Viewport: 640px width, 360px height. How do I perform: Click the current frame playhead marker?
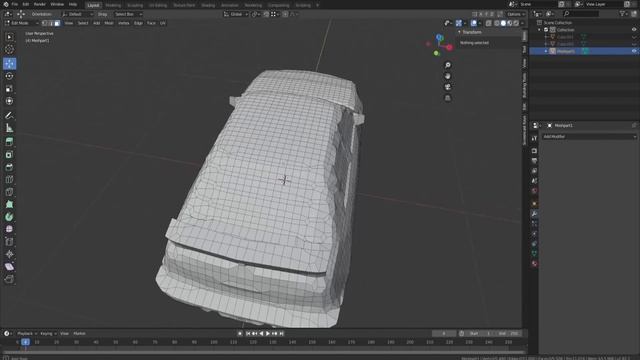point(25,342)
